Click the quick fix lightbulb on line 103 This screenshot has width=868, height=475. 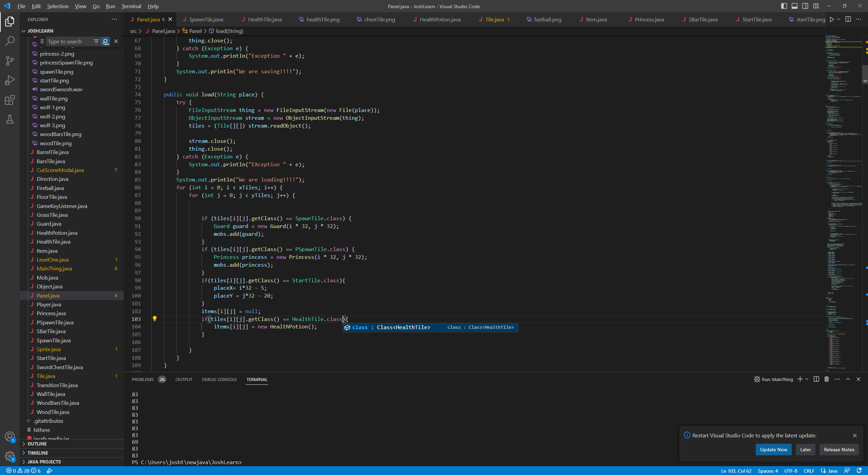(155, 319)
